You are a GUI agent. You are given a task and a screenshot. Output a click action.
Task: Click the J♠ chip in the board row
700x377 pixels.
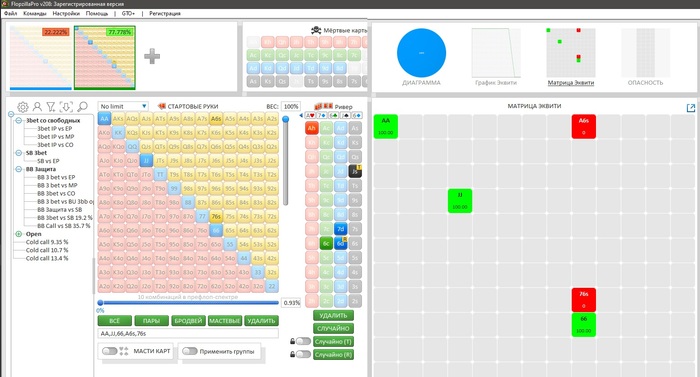pyautogui.click(x=345, y=116)
